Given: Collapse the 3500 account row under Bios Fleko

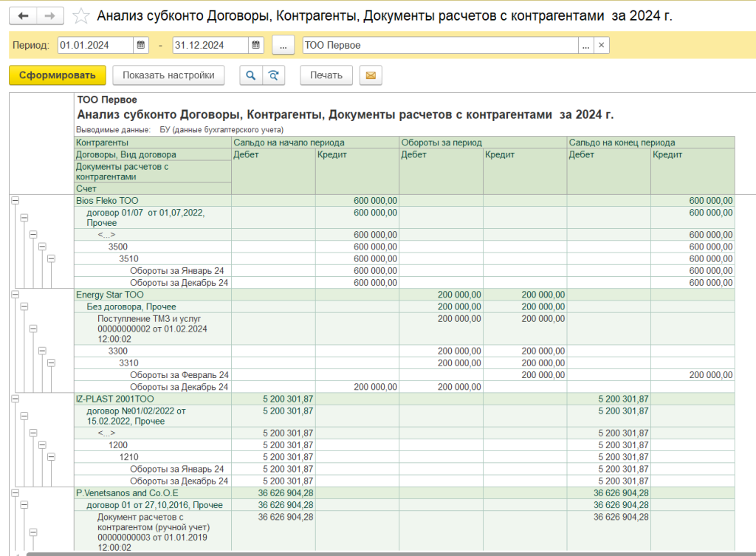Looking at the screenshot, I should pyautogui.click(x=42, y=247).
